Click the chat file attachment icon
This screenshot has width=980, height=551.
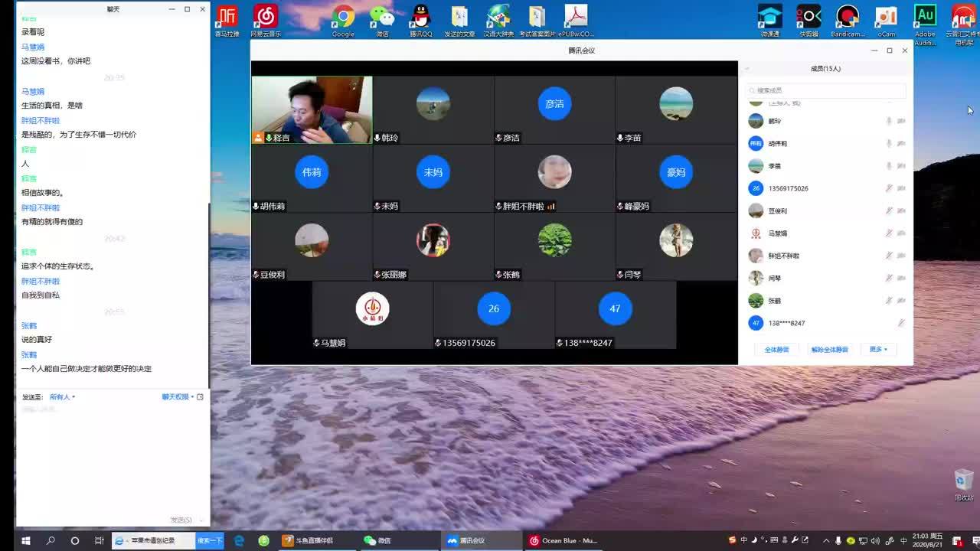pos(201,397)
